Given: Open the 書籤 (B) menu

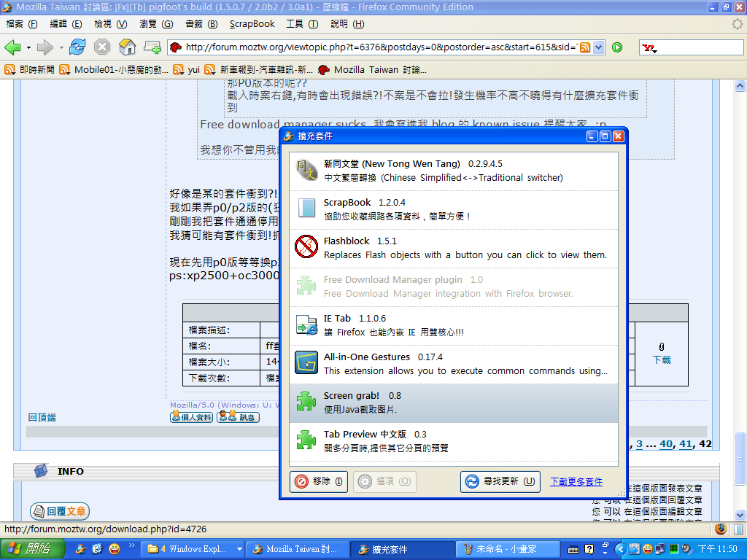Looking at the screenshot, I should tap(201, 24).
